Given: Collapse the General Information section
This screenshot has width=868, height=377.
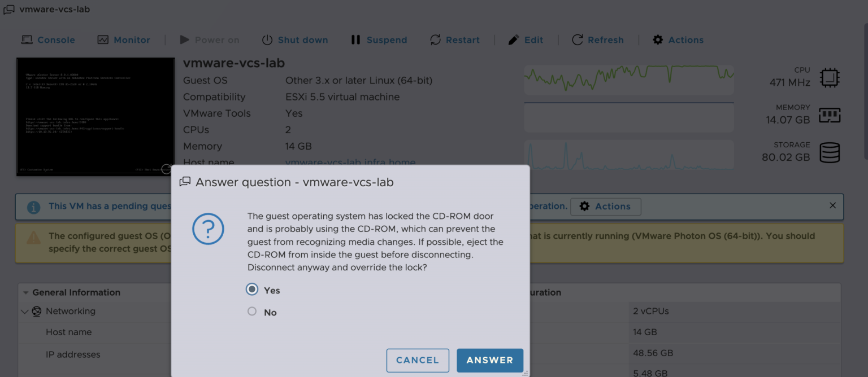Looking at the screenshot, I should pos(25,292).
